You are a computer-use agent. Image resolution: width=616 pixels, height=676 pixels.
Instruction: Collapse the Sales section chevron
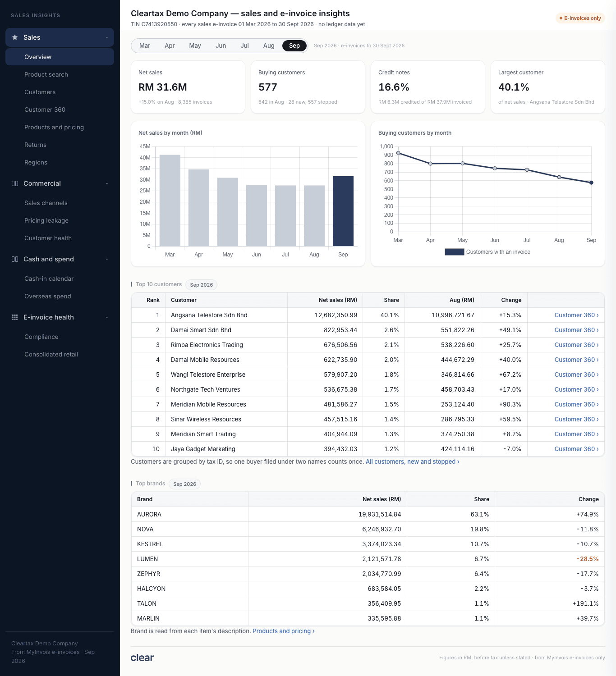[107, 37]
